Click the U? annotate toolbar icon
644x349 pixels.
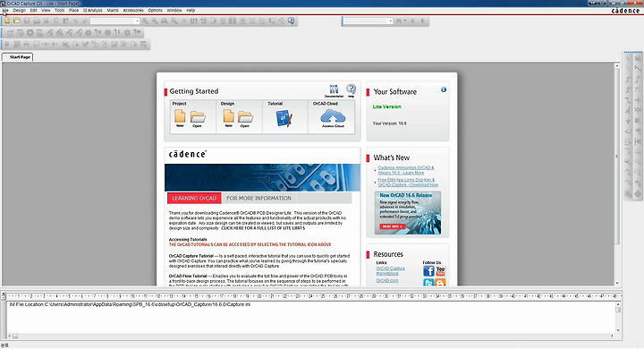pos(194,21)
